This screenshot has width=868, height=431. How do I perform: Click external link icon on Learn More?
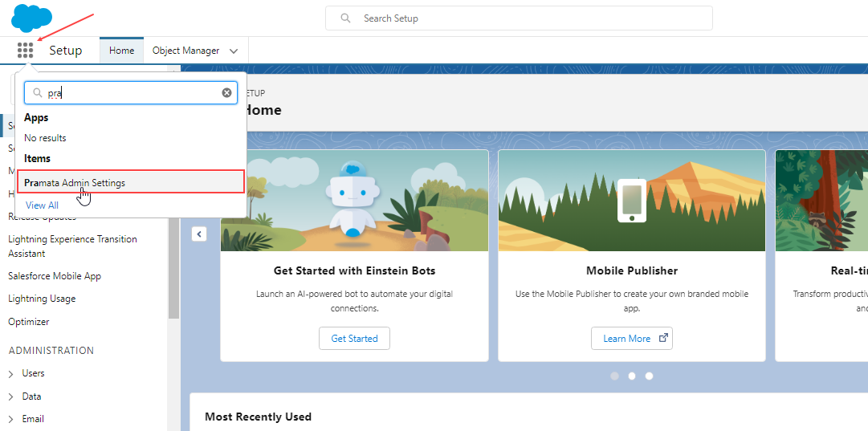(x=663, y=338)
